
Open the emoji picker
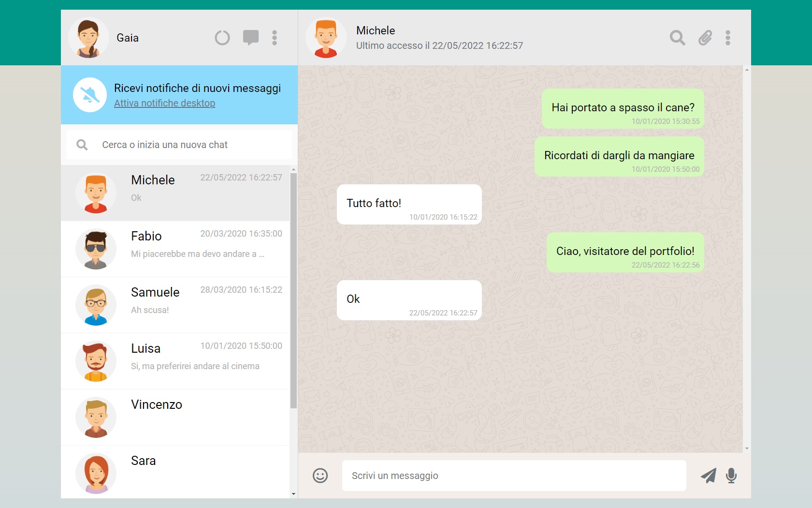(320, 476)
